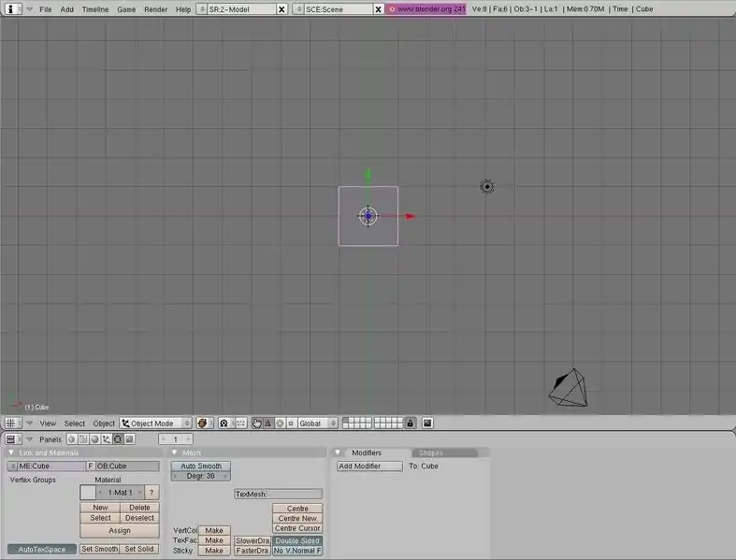The width and height of the screenshot is (736, 560).
Task: Open the Object Mode dropdown
Action: (x=155, y=424)
